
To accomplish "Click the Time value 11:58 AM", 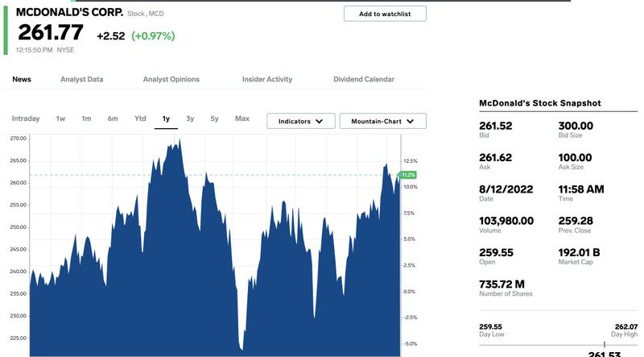I will click(581, 189).
